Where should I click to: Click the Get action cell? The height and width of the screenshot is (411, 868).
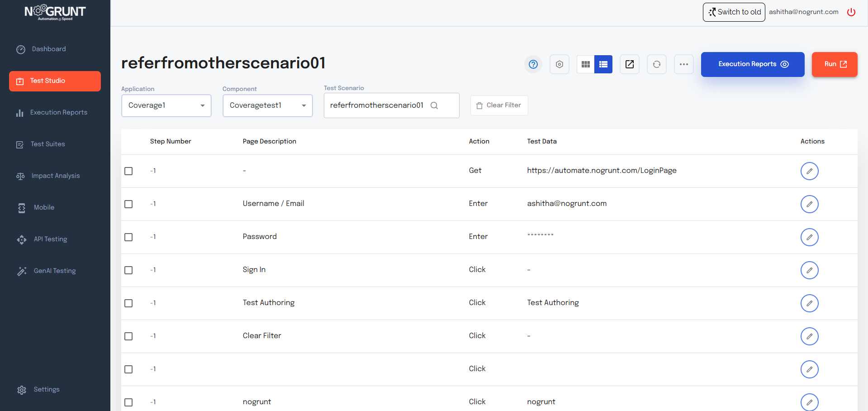475,171
